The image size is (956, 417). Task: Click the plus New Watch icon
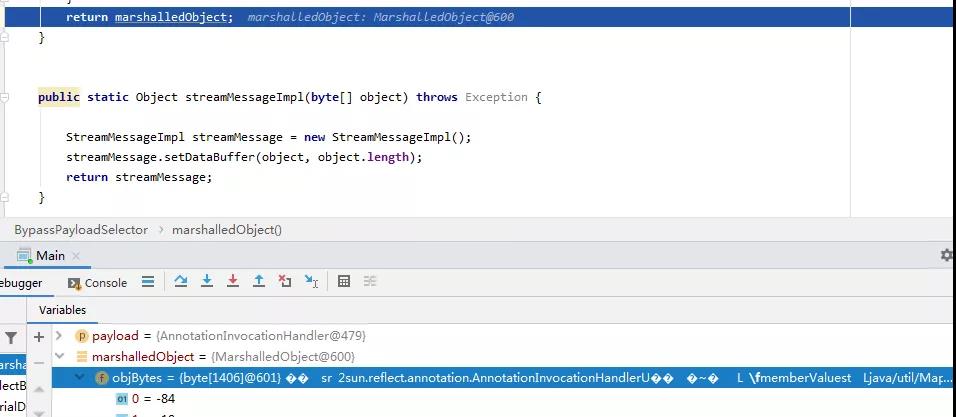click(39, 337)
